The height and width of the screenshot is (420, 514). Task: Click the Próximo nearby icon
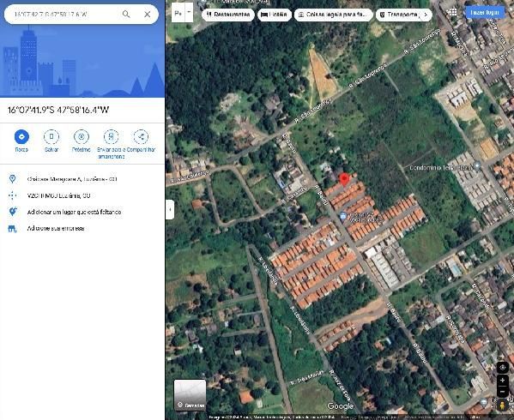point(82,136)
